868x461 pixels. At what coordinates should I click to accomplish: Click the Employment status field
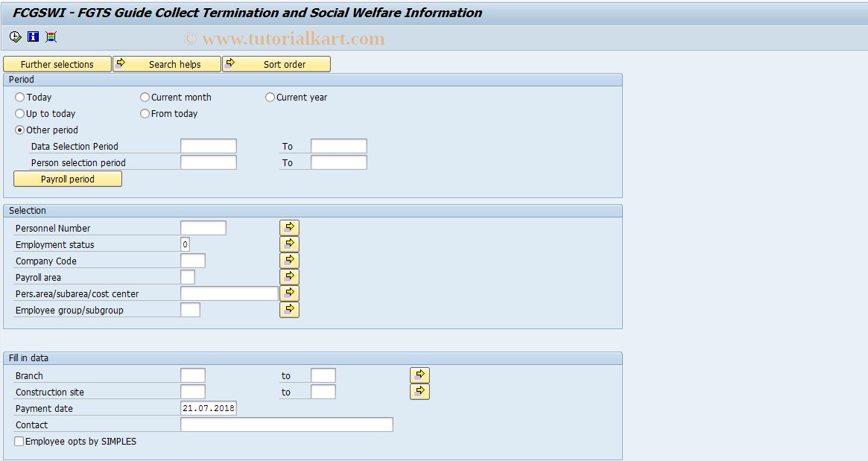point(186,244)
